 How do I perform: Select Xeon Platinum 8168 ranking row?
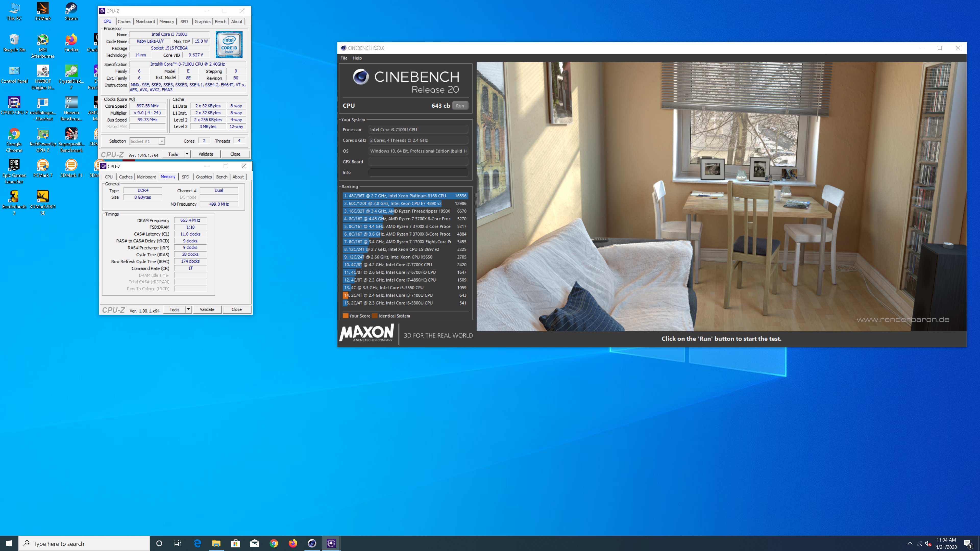coord(405,196)
